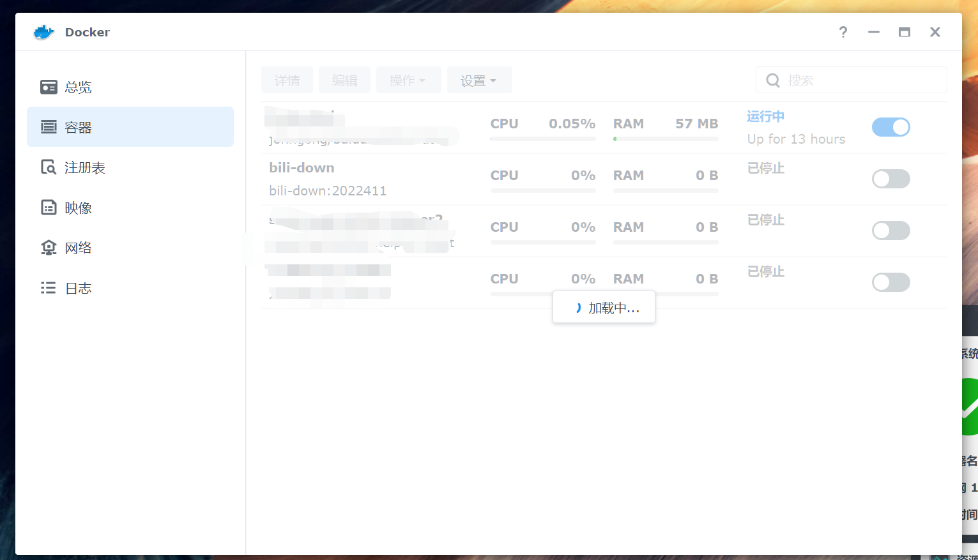
Task: Click the 详情 details button
Action: click(287, 80)
